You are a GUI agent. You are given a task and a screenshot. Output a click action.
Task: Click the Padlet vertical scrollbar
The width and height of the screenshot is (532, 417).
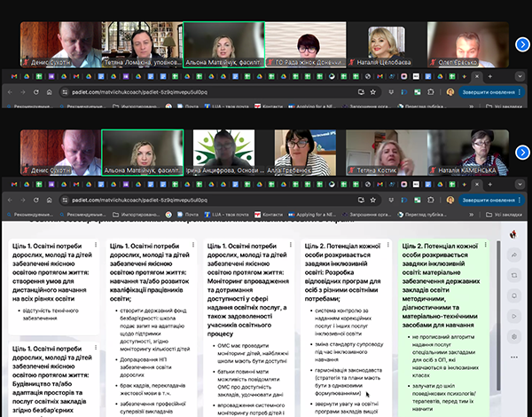pos(498,316)
